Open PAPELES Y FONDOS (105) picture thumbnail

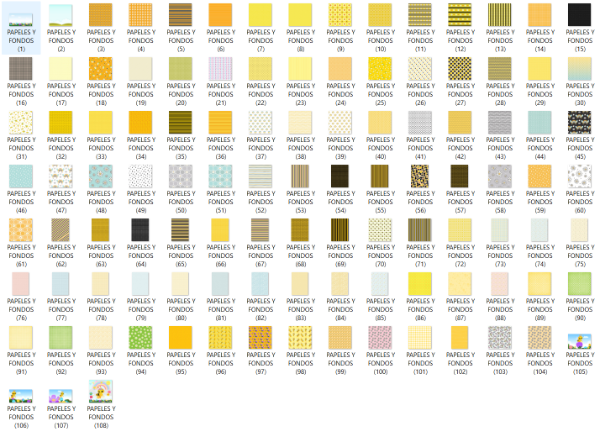580,341
